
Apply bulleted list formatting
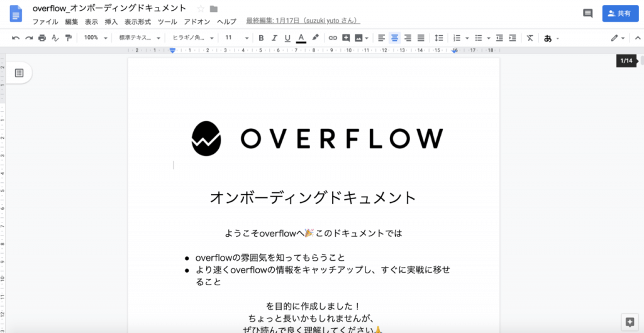[479, 38]
